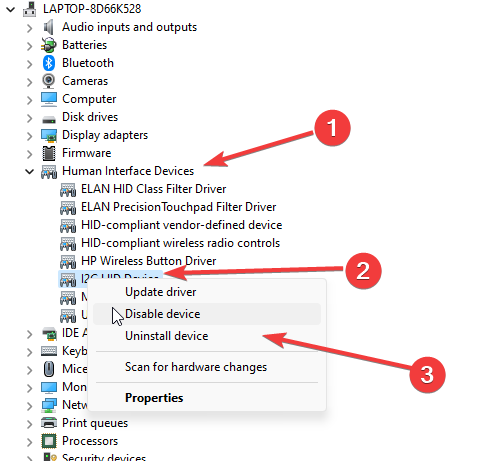The width and height of the screenshot is (503, 461).
Task: Open Properties from the context menu
Action: coord(207,398)
